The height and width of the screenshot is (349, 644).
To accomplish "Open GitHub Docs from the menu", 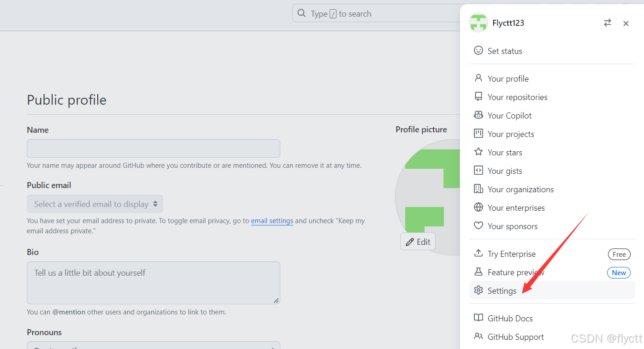I will 552,318.
